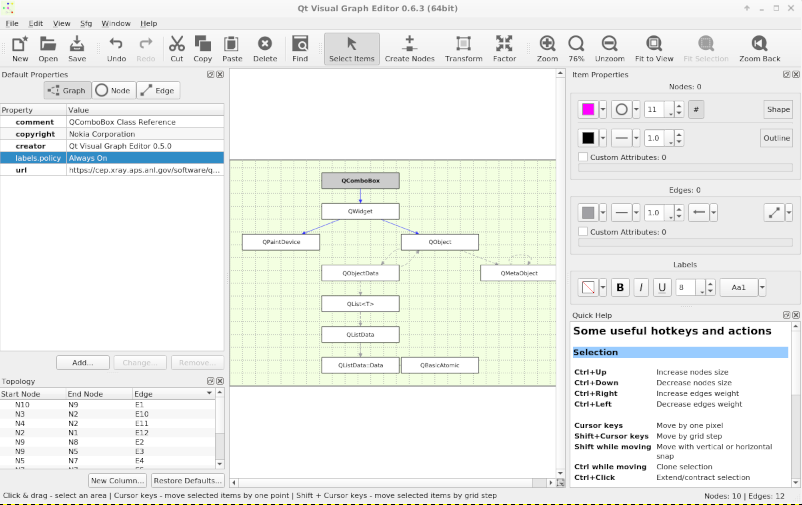Cut the selected items
This screenshot has height=505, width=802.
pos(176,49)
